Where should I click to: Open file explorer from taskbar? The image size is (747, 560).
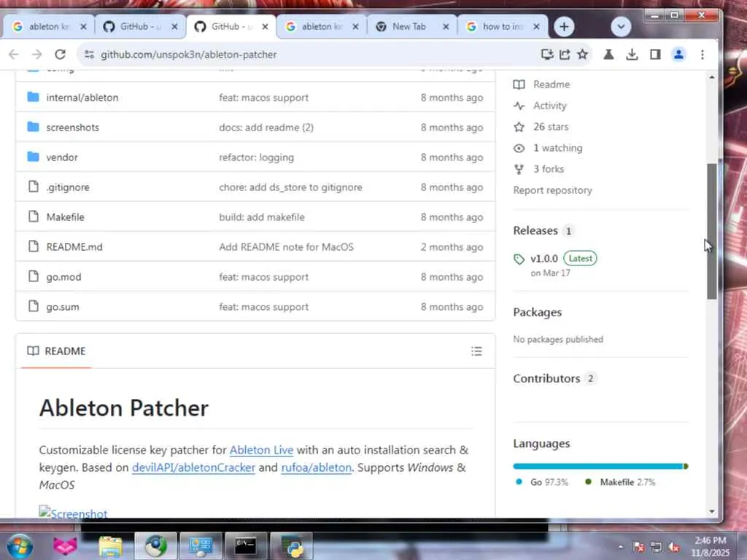[x=111, y=546]
